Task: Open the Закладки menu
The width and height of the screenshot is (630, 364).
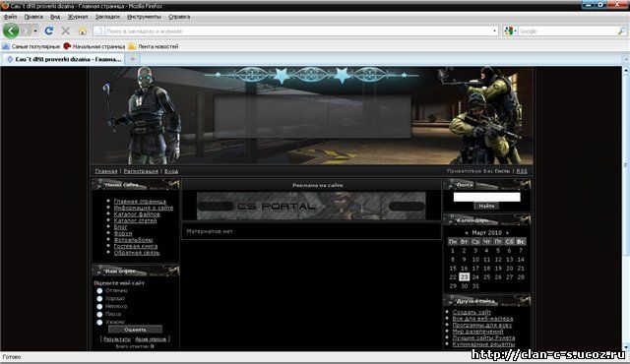Action: point(107,17)
